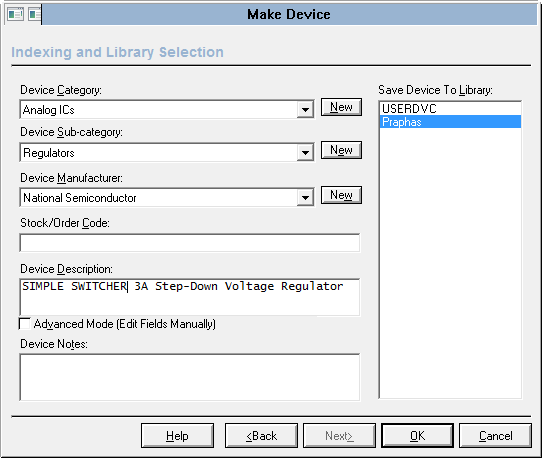The width and height of the screenshot is (542, 458).
Task: Expand the Device Category dropdown arrow
Action: point(305,110)
